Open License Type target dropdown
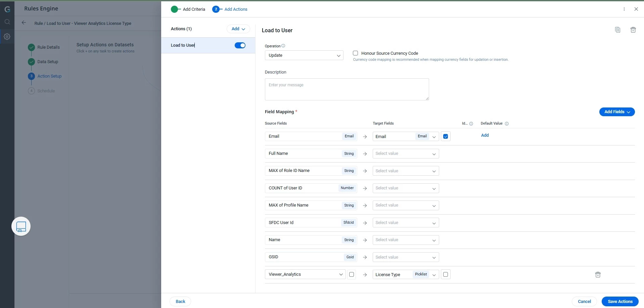The image size is (644, 308). coord(406,274)
